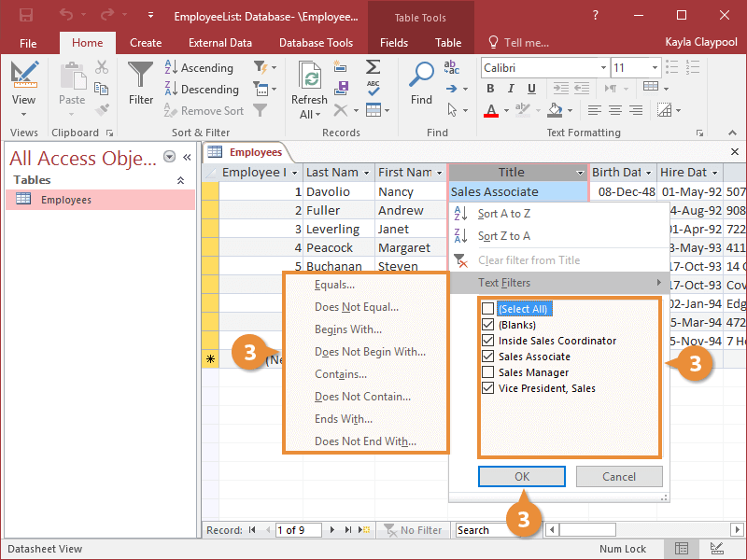Click OK to apply the filter
Viewport: 747px width, 560px height.
(x=522, y=476)
